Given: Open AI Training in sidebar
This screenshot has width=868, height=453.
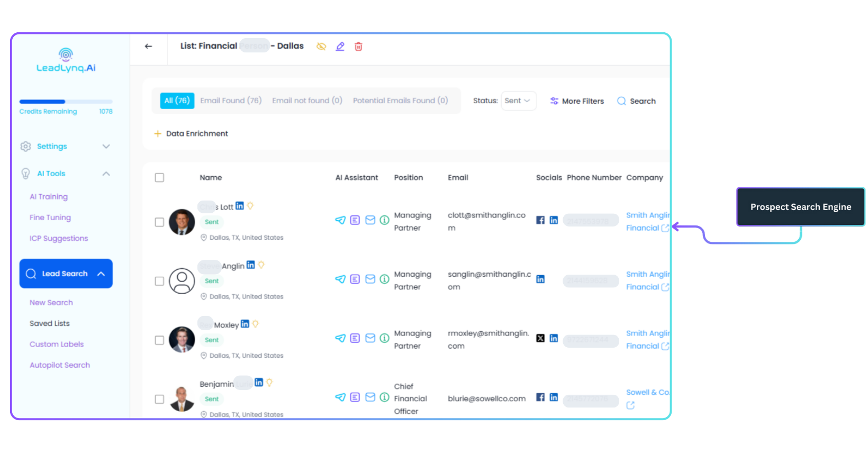Looking at the screenshot, I should 49,197.
